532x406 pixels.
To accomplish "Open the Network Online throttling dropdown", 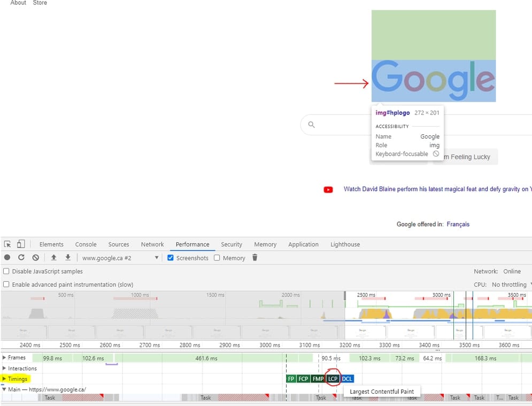I will coord(512,271).
